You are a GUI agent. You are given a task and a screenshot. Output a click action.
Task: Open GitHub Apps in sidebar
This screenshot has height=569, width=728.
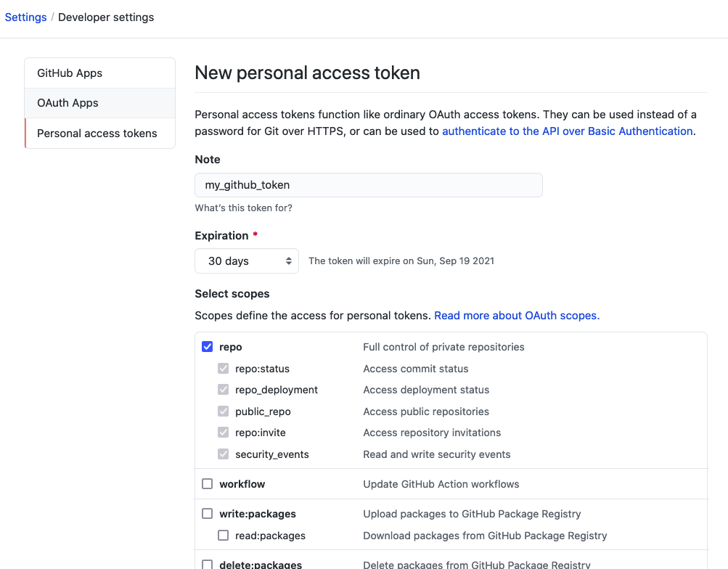tap(100, 73)
